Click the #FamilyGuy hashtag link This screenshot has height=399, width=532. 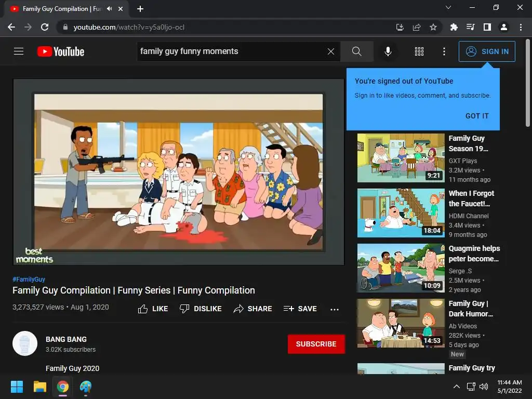(29, 279)
